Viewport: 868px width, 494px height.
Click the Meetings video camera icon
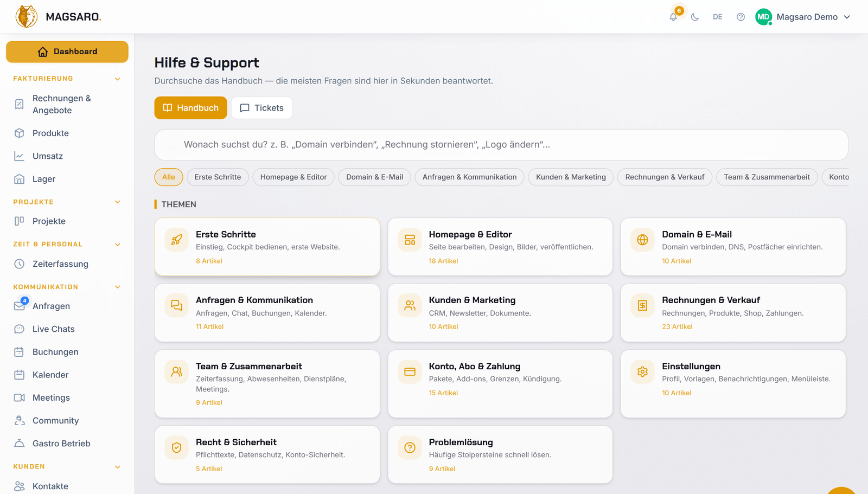[20, 397]
